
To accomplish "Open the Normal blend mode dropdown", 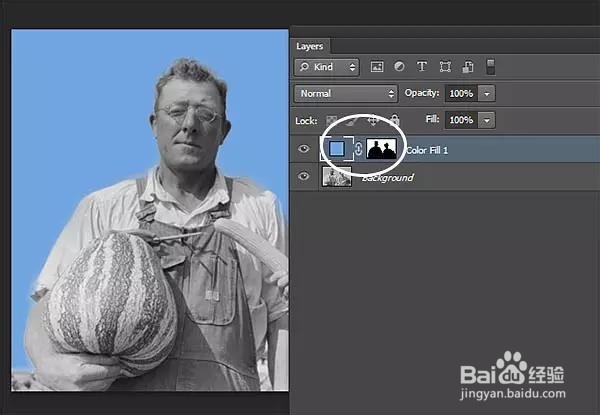I will tap(346, 94).
